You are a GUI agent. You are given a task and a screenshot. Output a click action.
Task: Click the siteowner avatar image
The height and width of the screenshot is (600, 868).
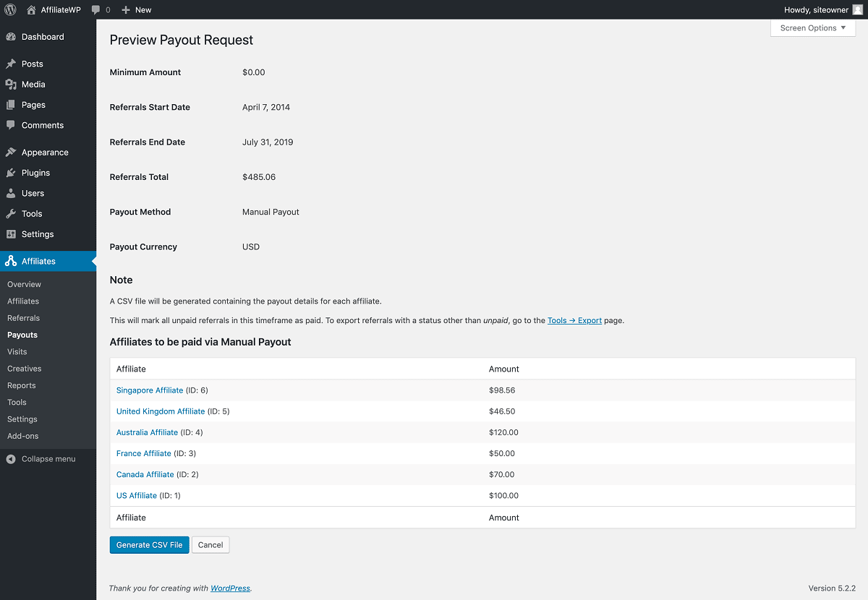click(858, 10)
